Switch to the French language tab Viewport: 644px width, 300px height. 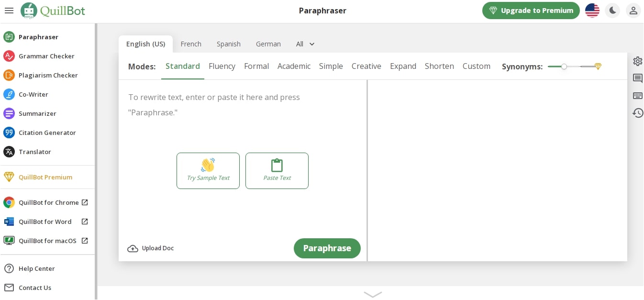tap(191, 44)
